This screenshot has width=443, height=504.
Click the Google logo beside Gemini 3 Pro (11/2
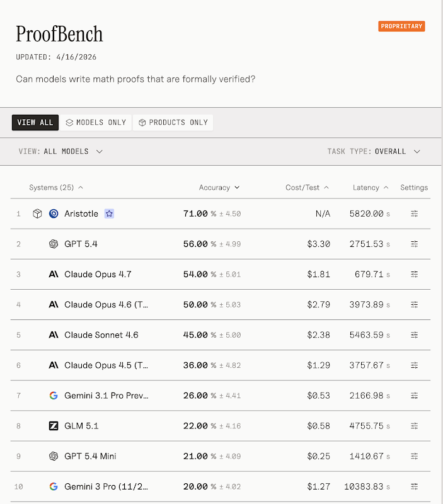(54, 486)
